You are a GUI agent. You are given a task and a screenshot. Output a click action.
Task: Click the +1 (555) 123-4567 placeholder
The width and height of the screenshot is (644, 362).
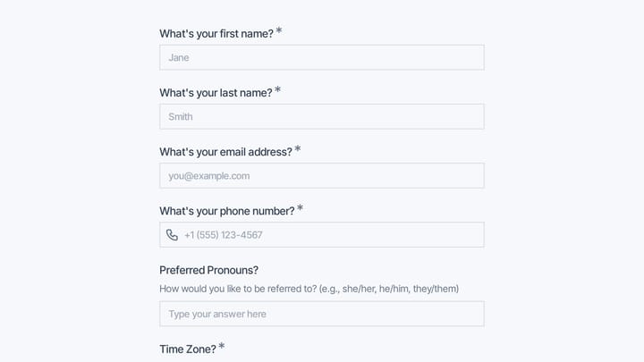[224, 235]
